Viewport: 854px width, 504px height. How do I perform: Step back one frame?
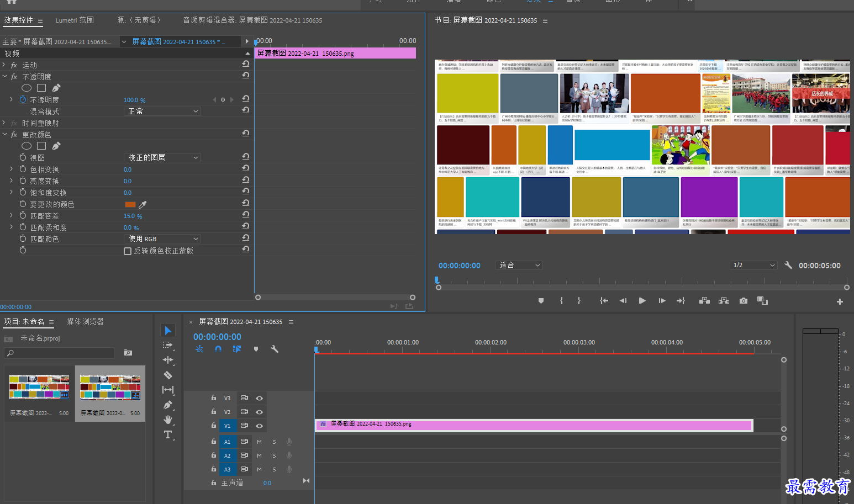pos(623,301)
